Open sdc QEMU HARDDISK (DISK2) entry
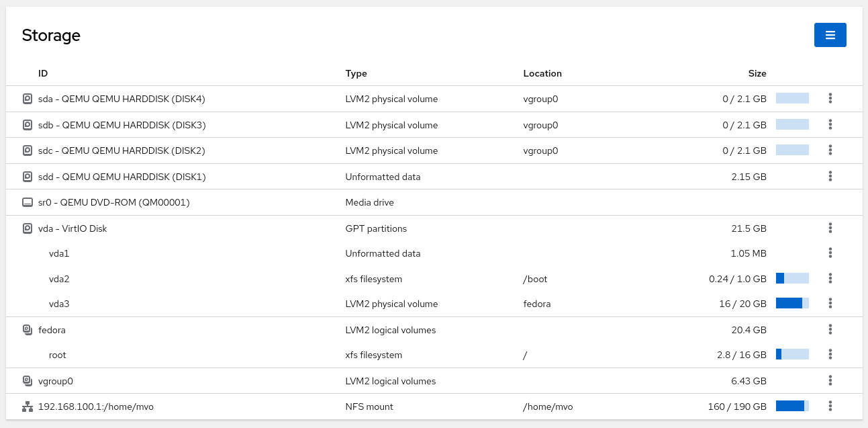The image size is (868, 428). (x=122, y=151)
